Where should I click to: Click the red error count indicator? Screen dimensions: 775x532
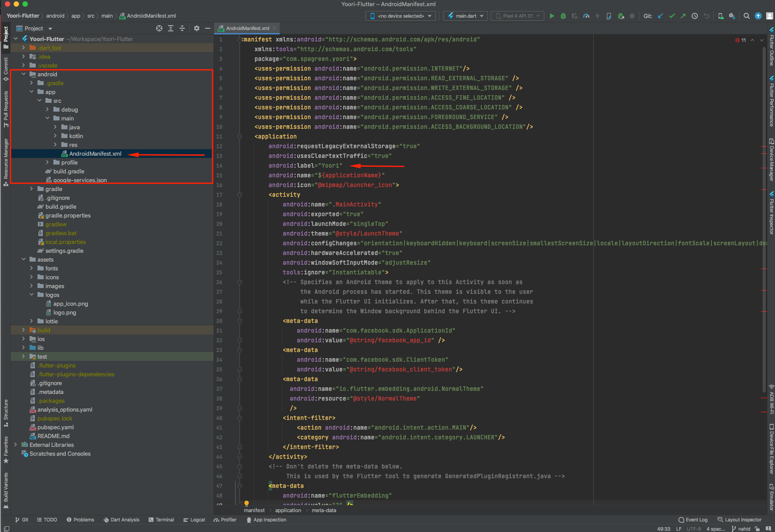(741, 40)
